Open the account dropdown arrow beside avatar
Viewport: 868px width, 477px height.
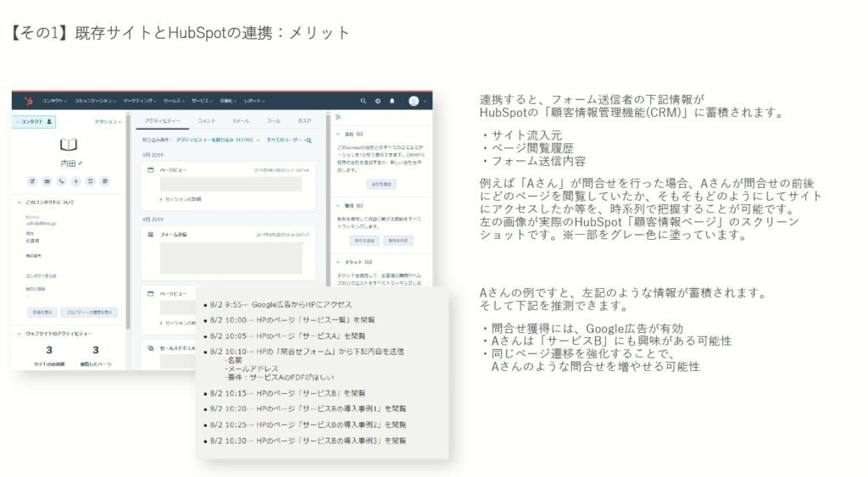(x=426, y=102)
